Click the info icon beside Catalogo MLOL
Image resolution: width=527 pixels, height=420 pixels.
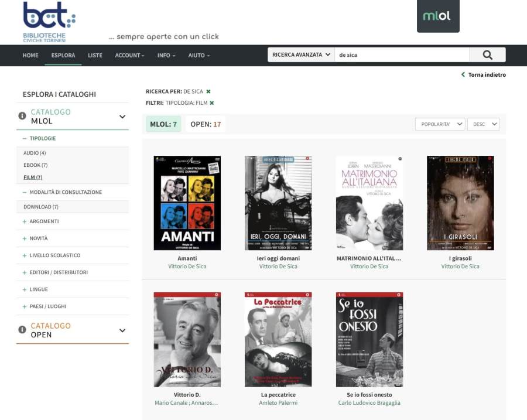22,116
